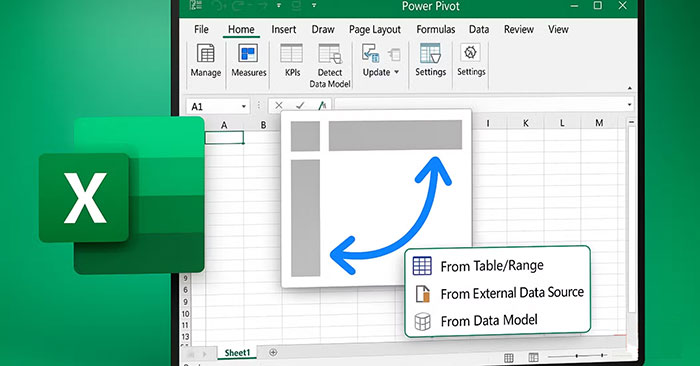This screenshot has height=366, width=700.
Task: Select column L header
Action: pos(562,123)
